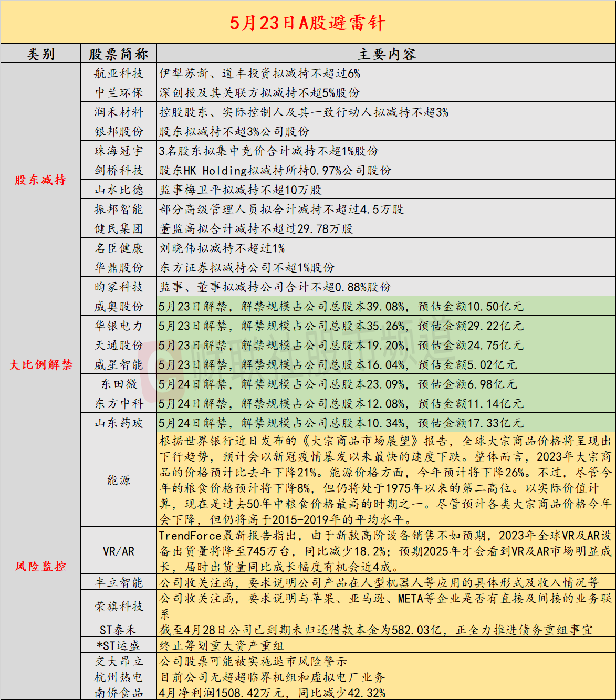
Task: Click the title 5月23日A股避雷针
Action: click(x=308, y=23)
